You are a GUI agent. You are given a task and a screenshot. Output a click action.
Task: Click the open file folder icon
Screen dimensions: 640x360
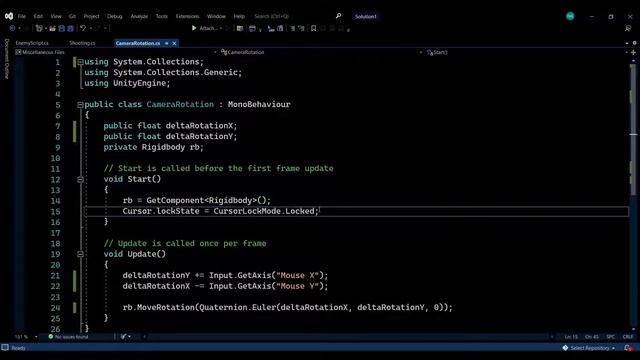53,28
